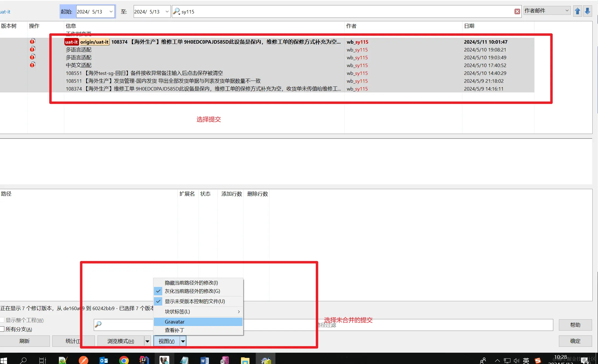Viewport: 598px width, 364px height.
Task: Open the start date dropdown
Action: 111,12
